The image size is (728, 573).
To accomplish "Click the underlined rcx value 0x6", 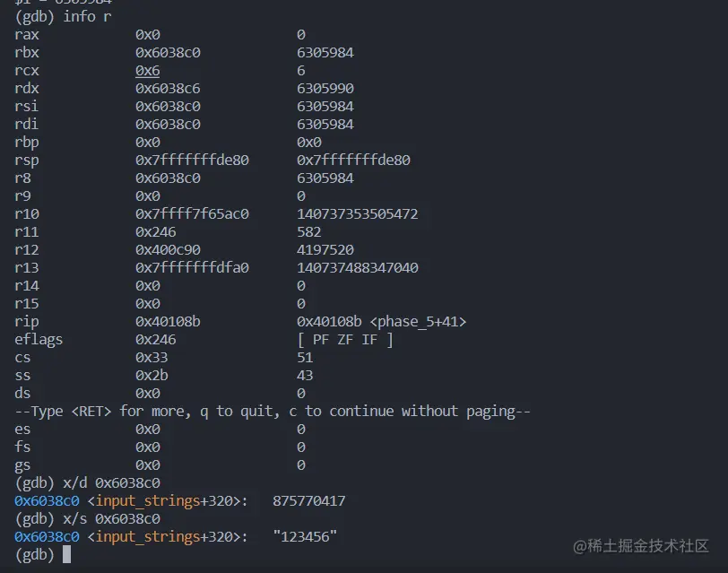I will pos(147,70).
